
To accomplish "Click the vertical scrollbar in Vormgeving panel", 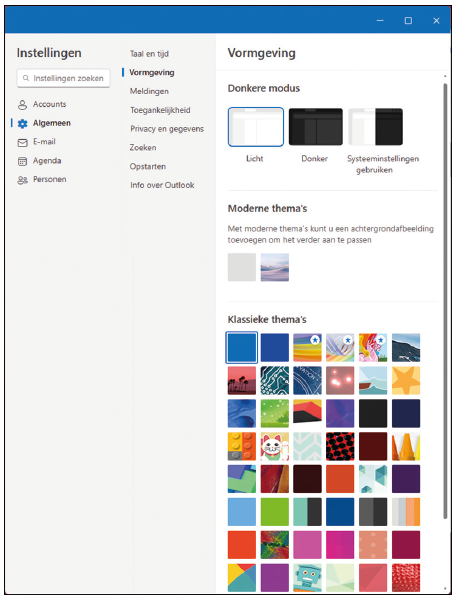I will click(445, 301).
